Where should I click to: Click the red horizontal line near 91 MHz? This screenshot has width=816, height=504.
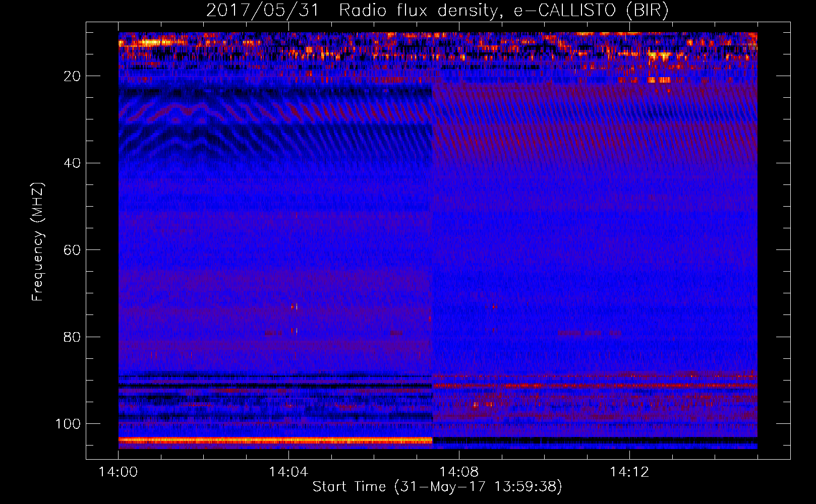tap(595, 386)
